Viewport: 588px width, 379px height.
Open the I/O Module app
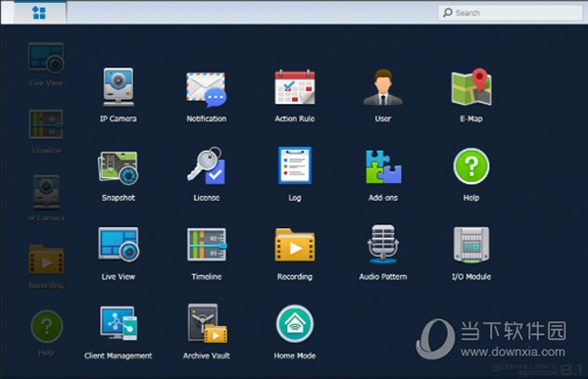click(471, 254)
